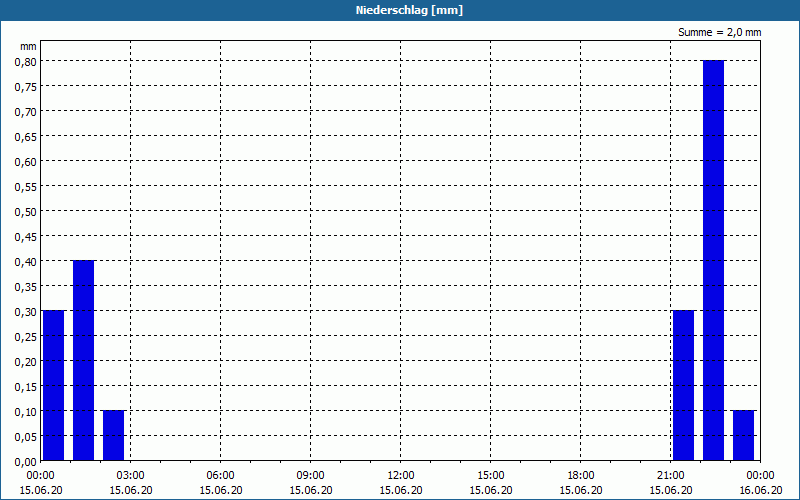Select the 0,50 y-axis value

tap(26, 212)
